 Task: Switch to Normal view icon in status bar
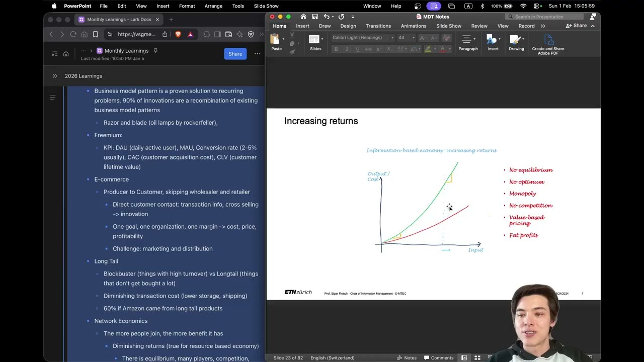pos(464,357)
